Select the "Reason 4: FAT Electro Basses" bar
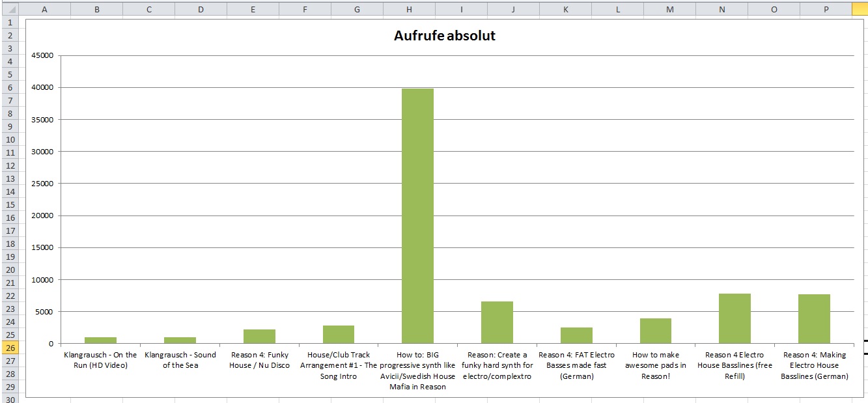This screenshot has width=868, height=403. pos(576,335)
